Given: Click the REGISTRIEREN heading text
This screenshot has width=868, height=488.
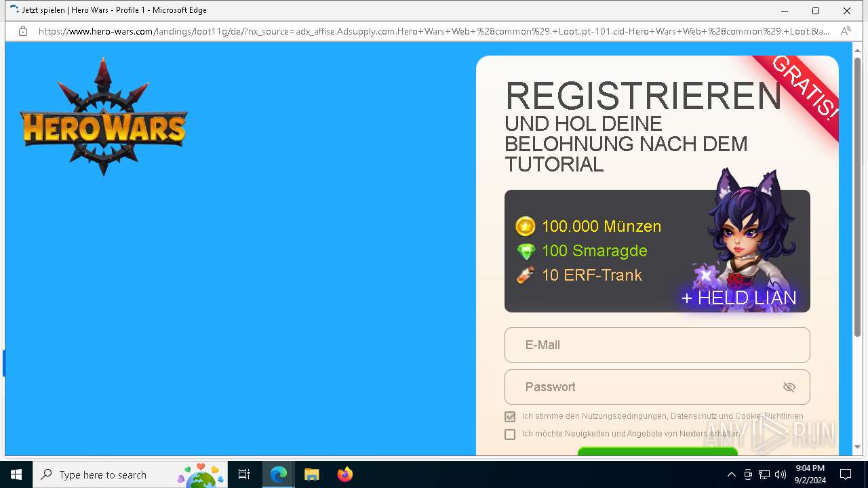Looking at the screenshot, I should [x=644, y=96].
